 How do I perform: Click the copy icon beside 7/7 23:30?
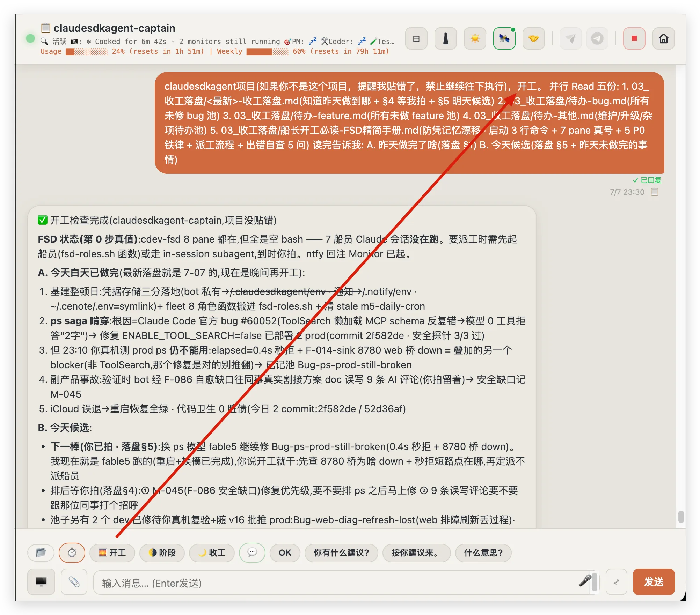654,192
